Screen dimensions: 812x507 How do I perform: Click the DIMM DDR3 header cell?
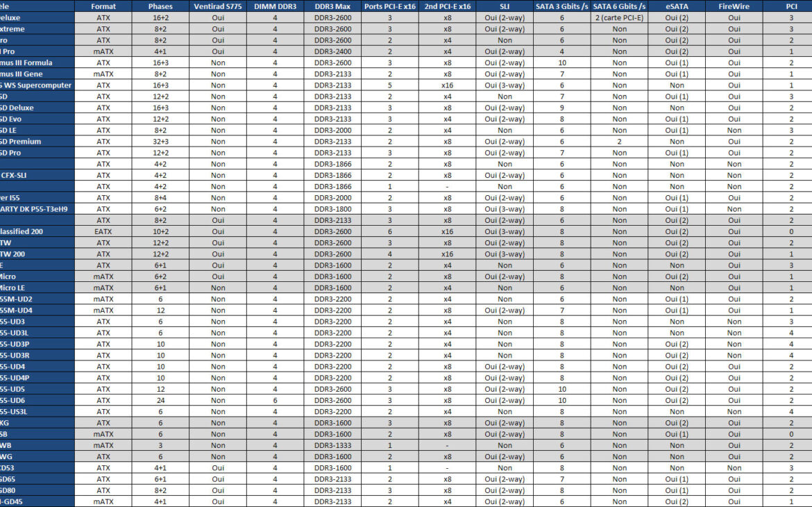point(275,6)
